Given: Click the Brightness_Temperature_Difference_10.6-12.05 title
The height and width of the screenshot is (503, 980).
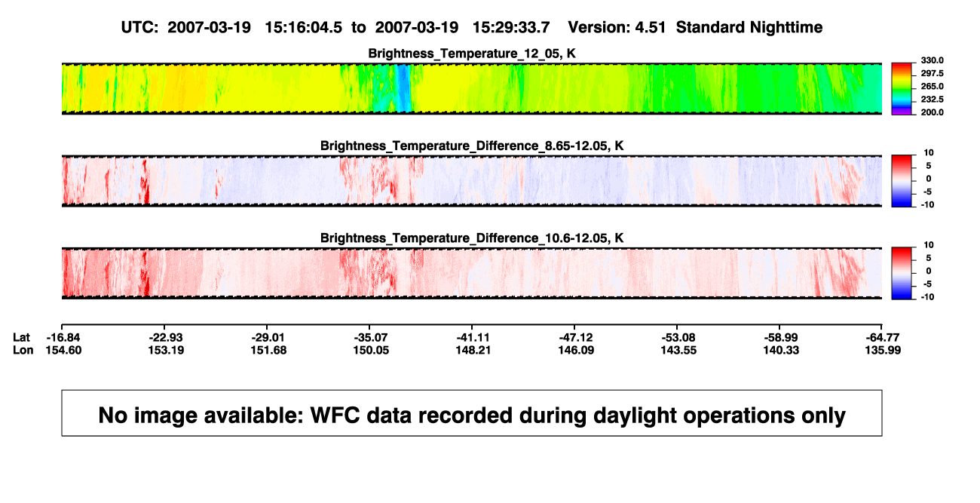Looking at the screenshot, I should tap(472, 238).
